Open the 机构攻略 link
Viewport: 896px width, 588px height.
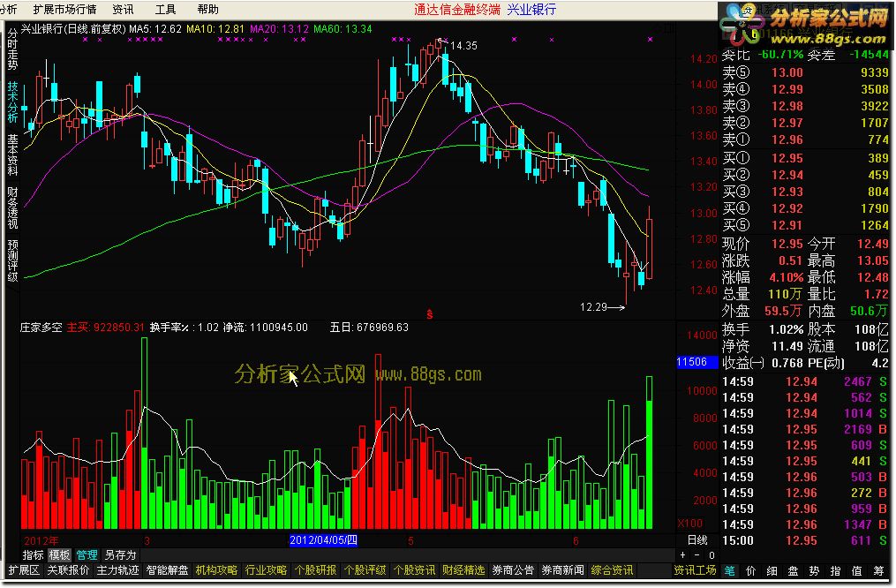[x=216, y=570]
